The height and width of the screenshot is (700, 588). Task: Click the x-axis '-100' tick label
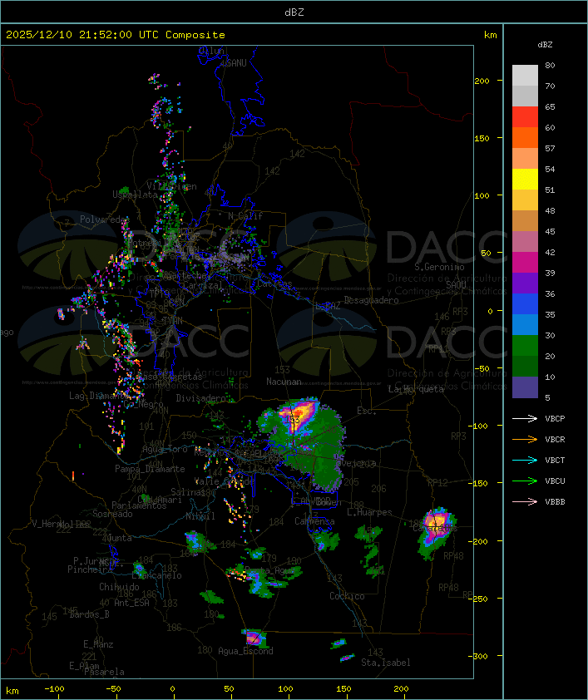54,689
